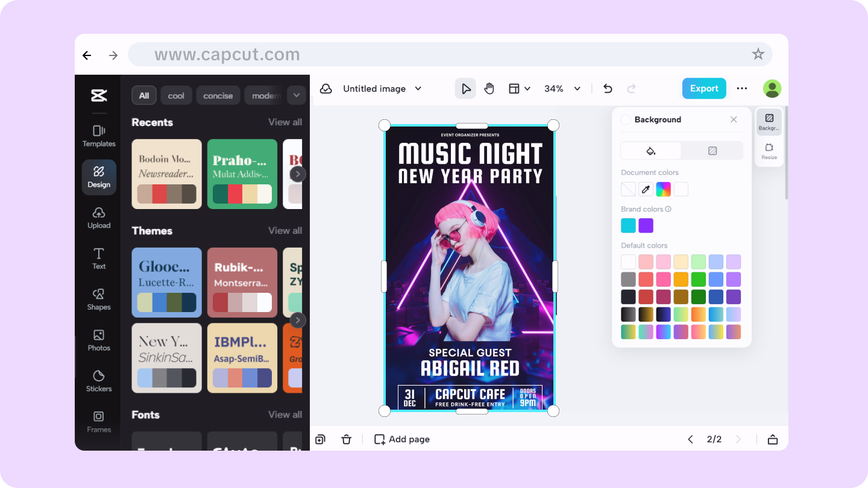Select the Text tool icon
Image resolution: width=868 pixels, height=488 pixels.
tap(98, 258)
